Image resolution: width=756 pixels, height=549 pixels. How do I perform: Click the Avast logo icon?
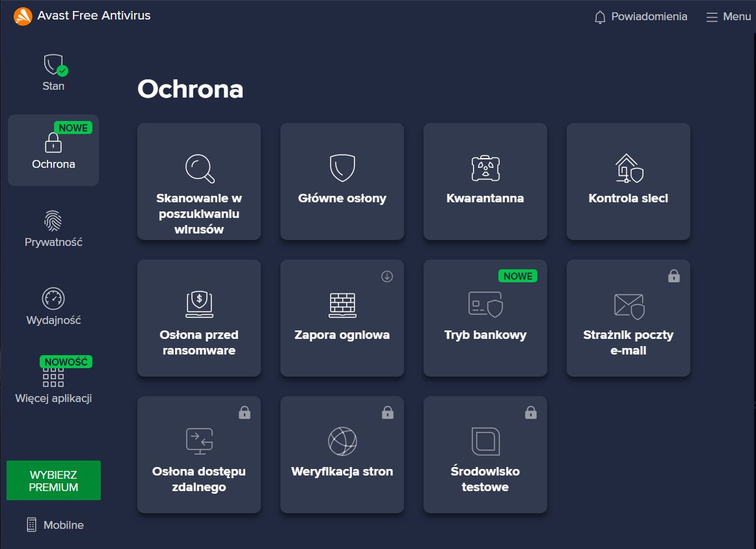point(23,16)
